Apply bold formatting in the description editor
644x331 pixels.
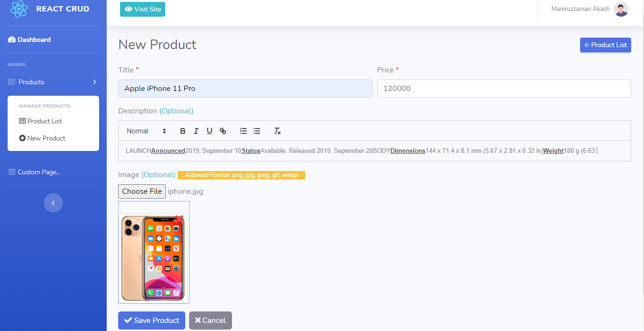[x=182, y=130]
